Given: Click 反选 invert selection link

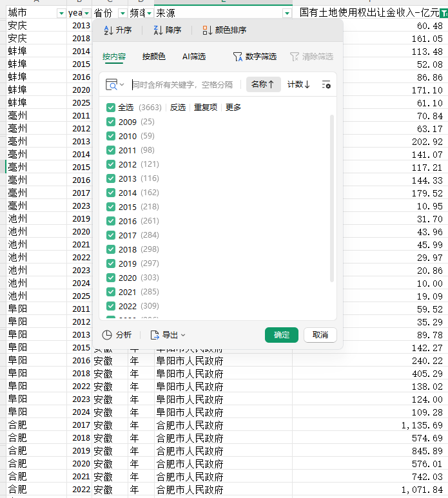Looking at the screenshot, I should coord(178,108).
